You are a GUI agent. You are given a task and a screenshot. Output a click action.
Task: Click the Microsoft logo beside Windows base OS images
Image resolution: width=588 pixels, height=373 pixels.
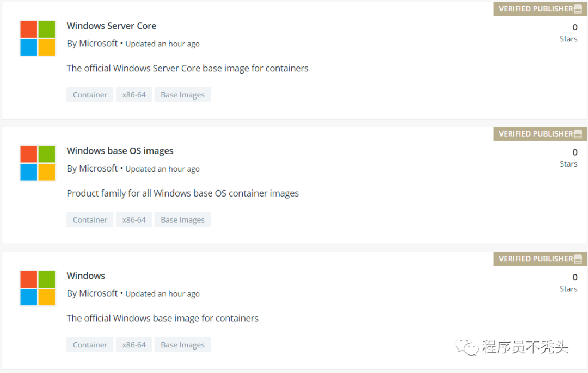click(38, 163)
